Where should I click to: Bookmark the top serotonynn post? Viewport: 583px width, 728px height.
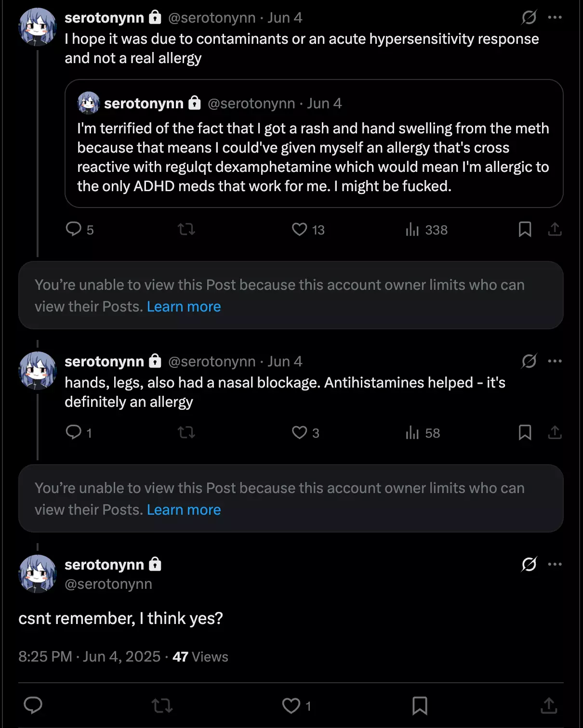[525, 229]
